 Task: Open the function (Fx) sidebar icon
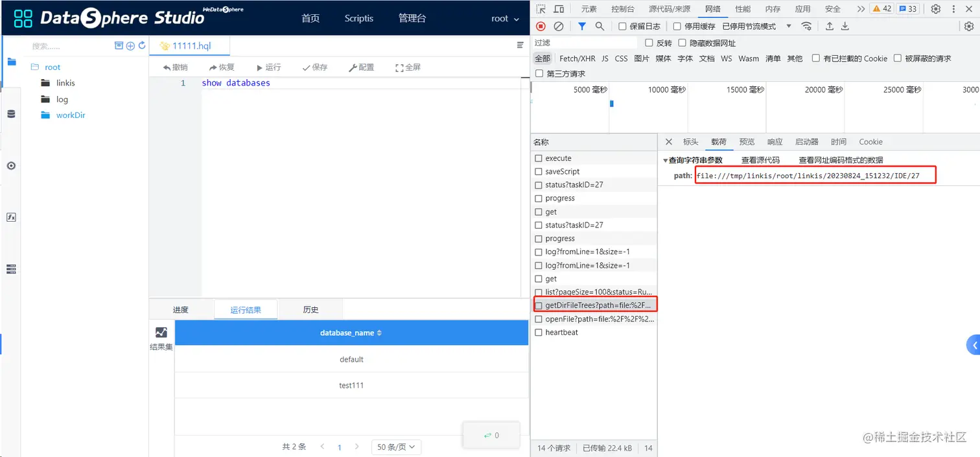coord(11,217)
